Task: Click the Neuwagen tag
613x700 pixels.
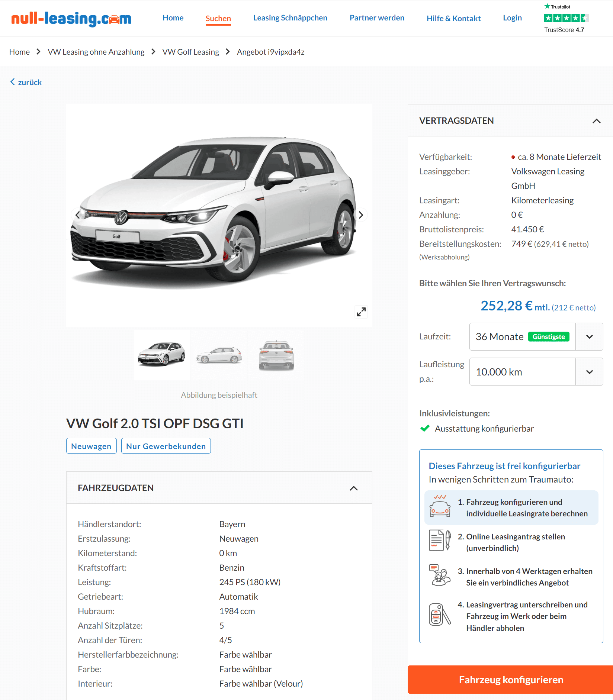Action: pyautogui.click(x=91, y=446)
